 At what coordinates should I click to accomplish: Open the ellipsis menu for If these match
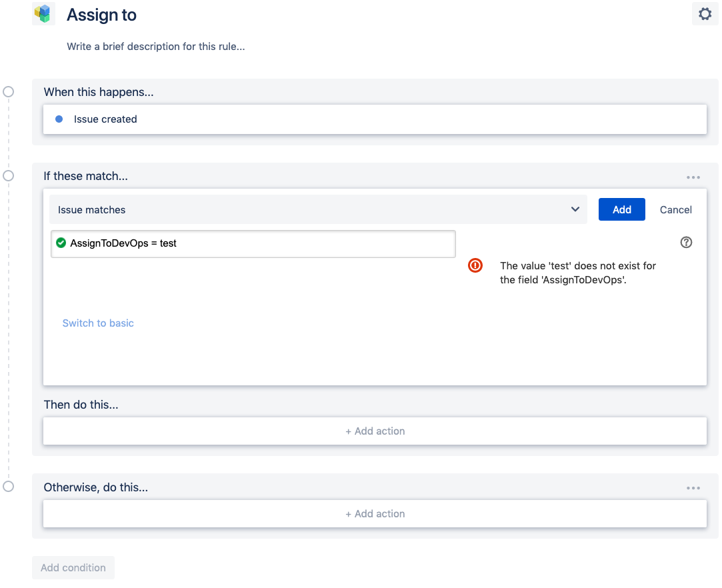(693, 177)
